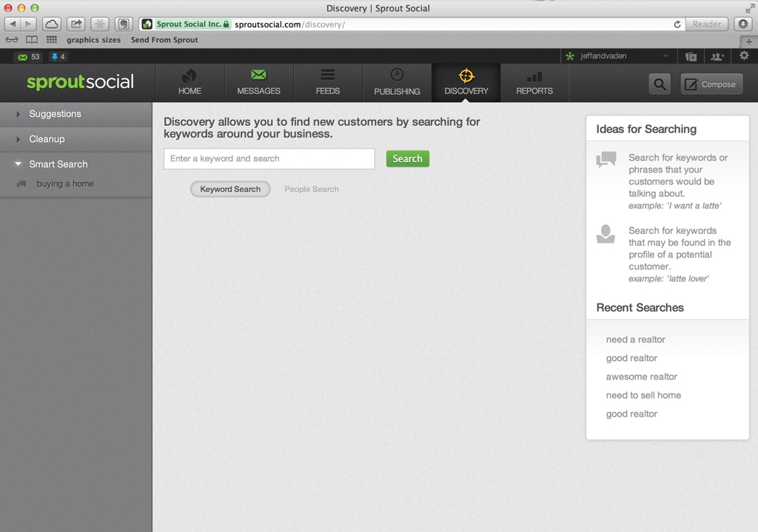758x532 pixels.
Task: Open a new browser tab with plus
Action: 749,41
